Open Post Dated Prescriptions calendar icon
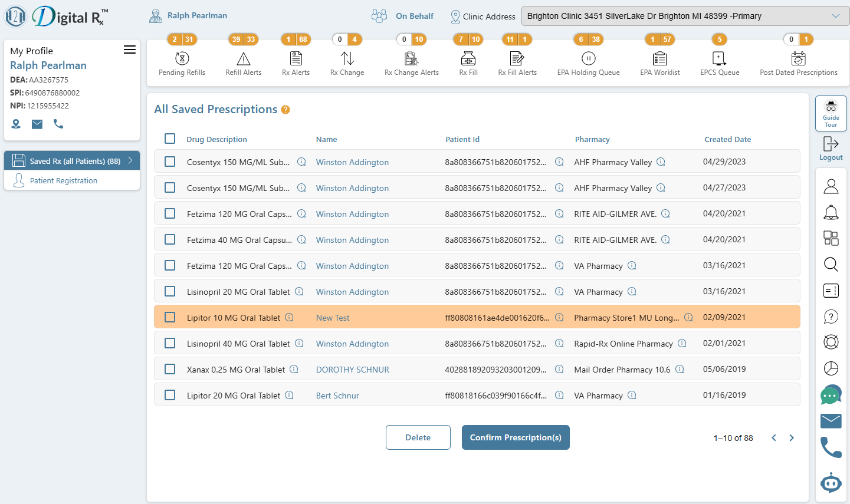The width and height of the screenshot is (850, 504). (x=799, y=58)
